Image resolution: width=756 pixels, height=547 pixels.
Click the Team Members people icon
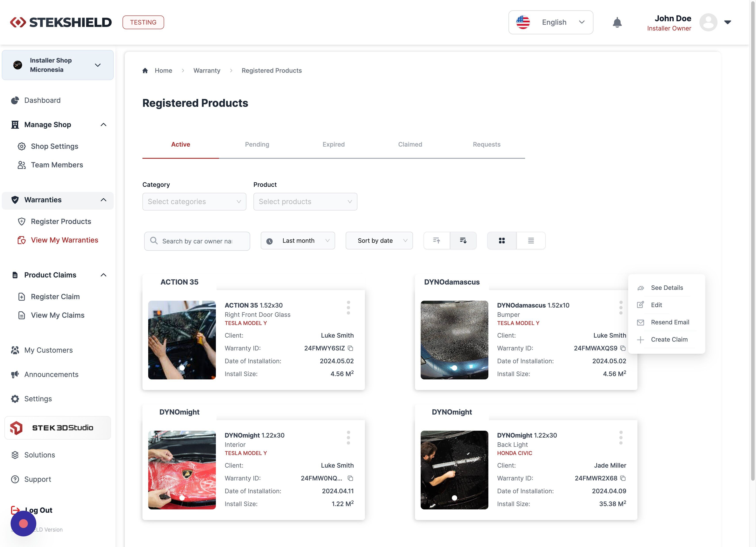(x=22, y=165)
